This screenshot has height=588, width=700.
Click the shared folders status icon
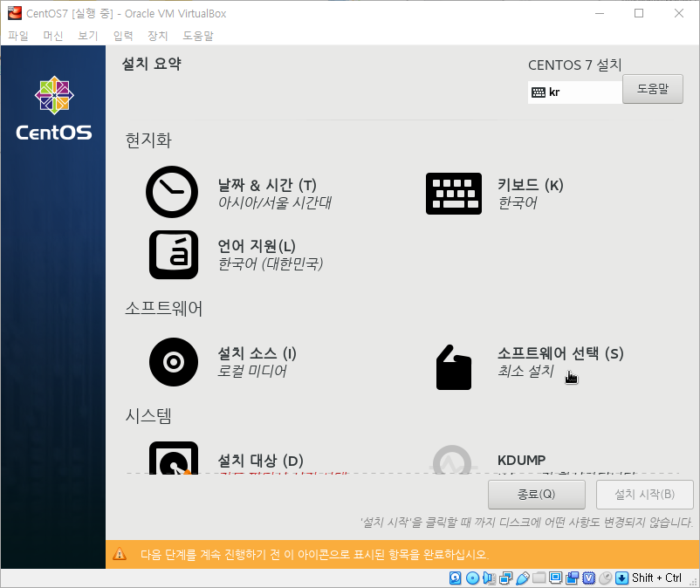pos(539,578)
